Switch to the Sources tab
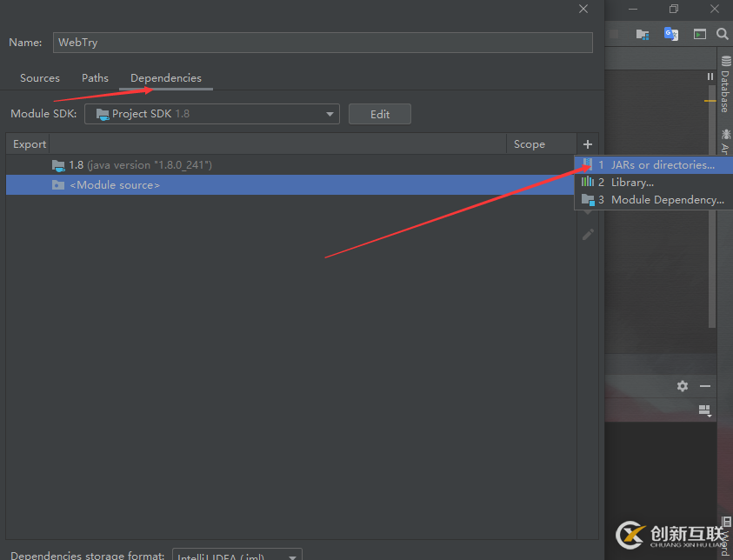 pos(40,78)
